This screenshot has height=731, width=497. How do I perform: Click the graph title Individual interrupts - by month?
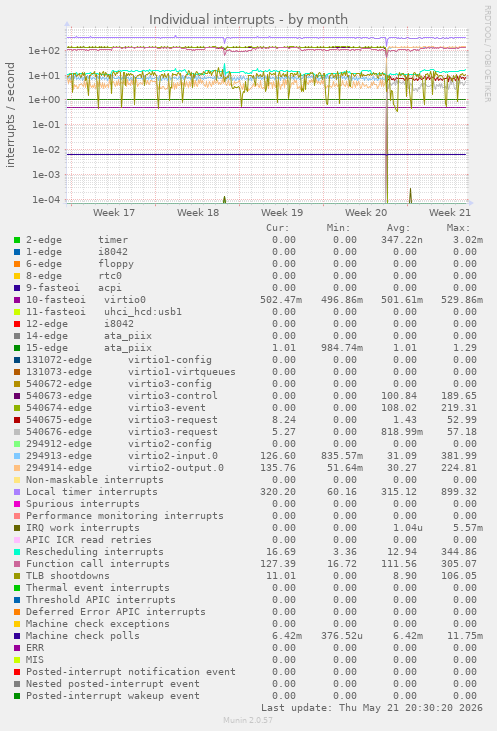coord(248,20)
